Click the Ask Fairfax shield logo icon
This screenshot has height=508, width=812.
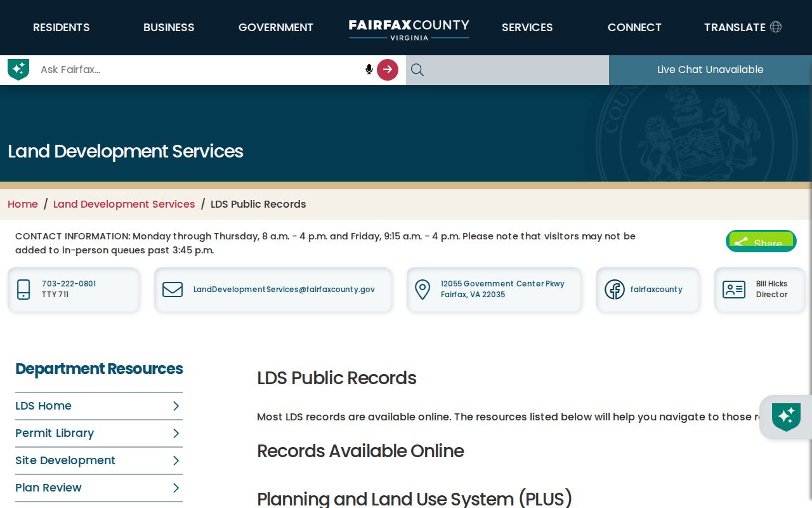click(x=18, y=69)
